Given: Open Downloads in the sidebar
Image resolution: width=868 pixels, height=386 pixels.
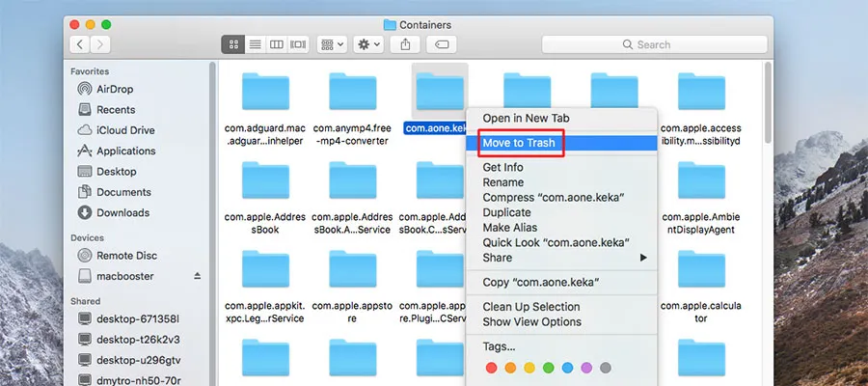Looking at the screenshot, I should 114,212.
